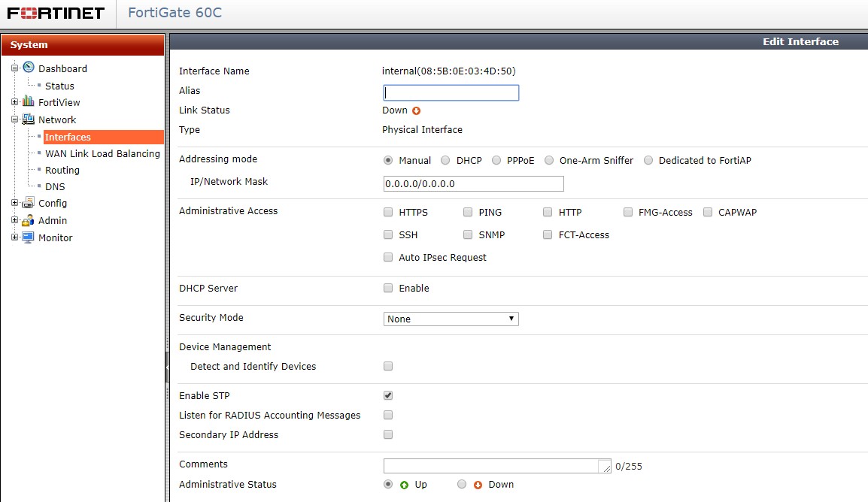Enable HTTPS administrative access
The height and width of the screenshot is (502, 868).
point(388,213)
